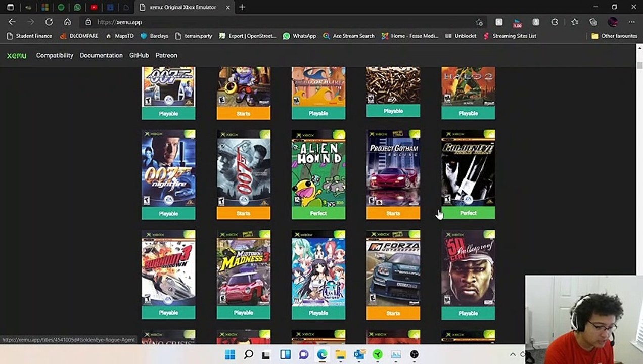
Task: Open the 50 Cent Bulletproof cover
Action: click(x=468, y=268)
